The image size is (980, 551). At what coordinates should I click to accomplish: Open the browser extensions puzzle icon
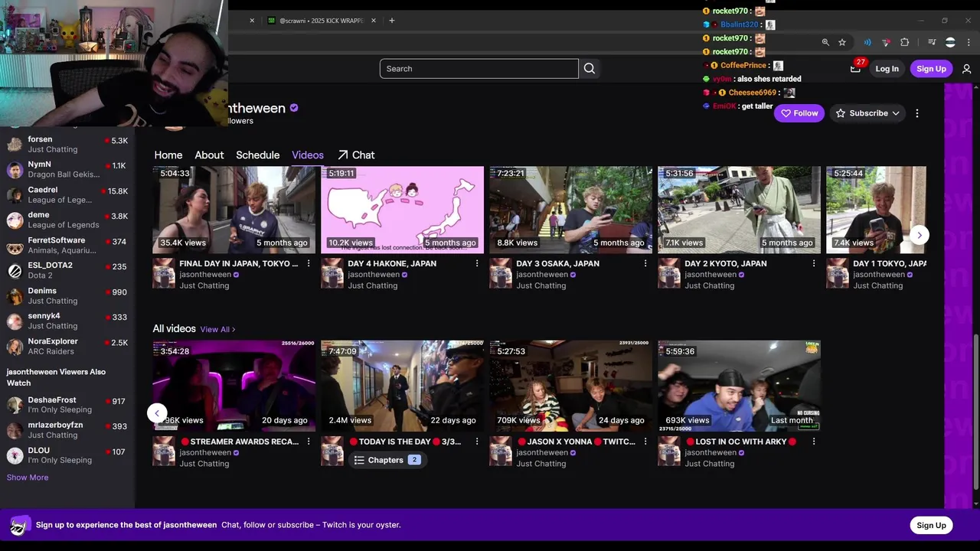click(904, 43)
